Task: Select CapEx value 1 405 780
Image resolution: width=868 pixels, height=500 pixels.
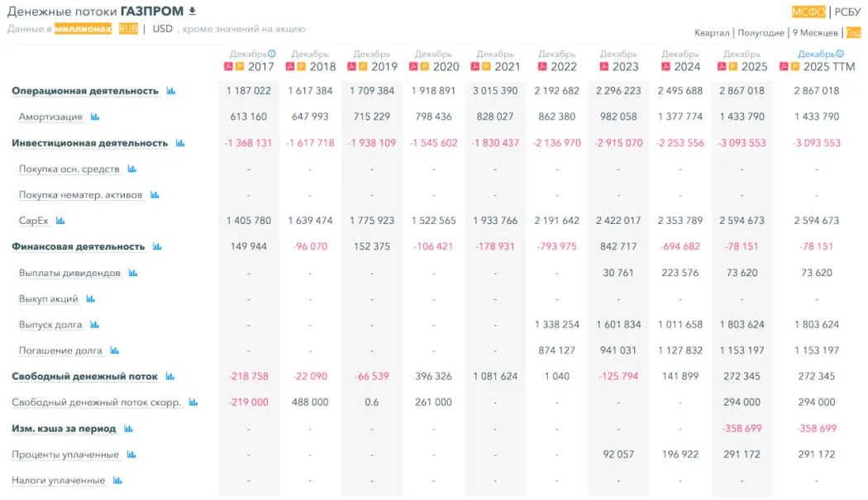Action: point(249,221)
